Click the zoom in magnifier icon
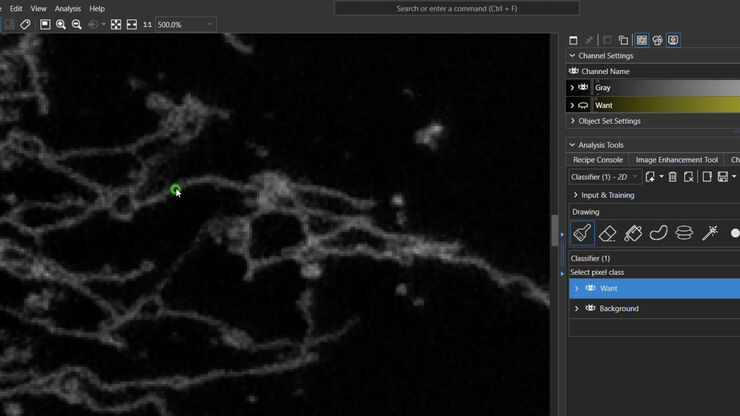740x416 pixels. [61, 24]
